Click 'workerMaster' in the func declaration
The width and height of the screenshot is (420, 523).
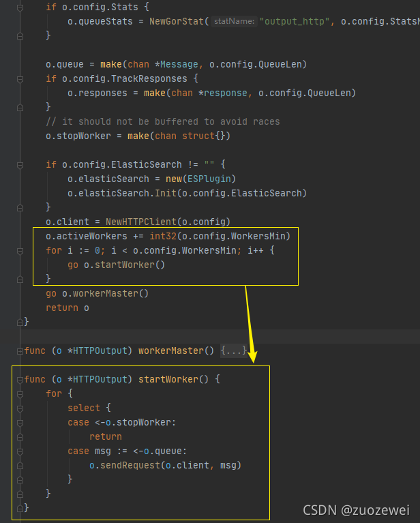[x=171, y=351]
